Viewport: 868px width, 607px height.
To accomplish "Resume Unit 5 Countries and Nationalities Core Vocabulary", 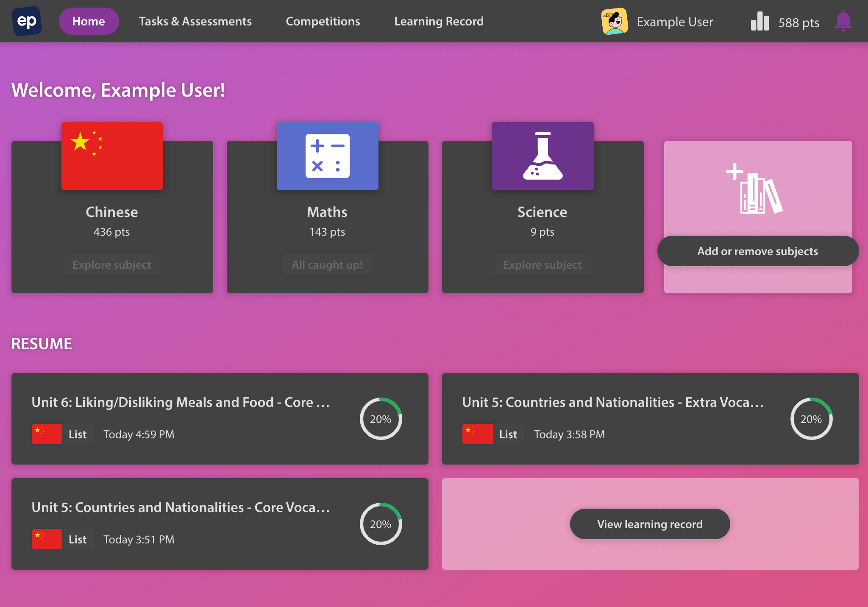I will (x=220, y=524).
